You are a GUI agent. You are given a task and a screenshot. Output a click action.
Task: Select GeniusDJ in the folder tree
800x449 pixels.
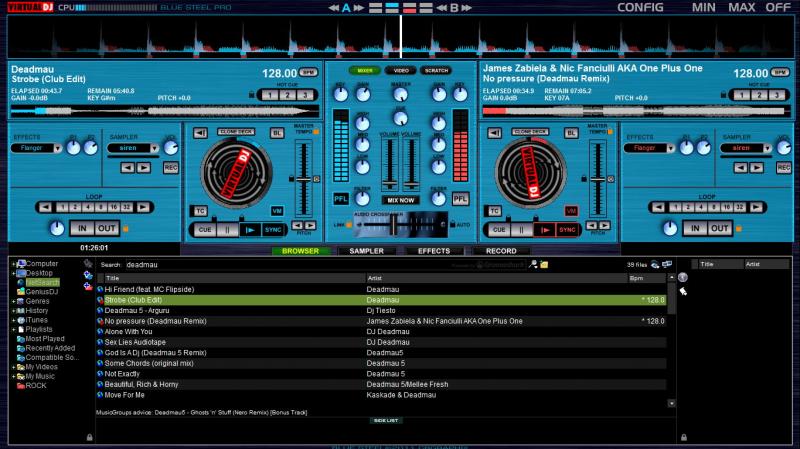pos(41,292)
